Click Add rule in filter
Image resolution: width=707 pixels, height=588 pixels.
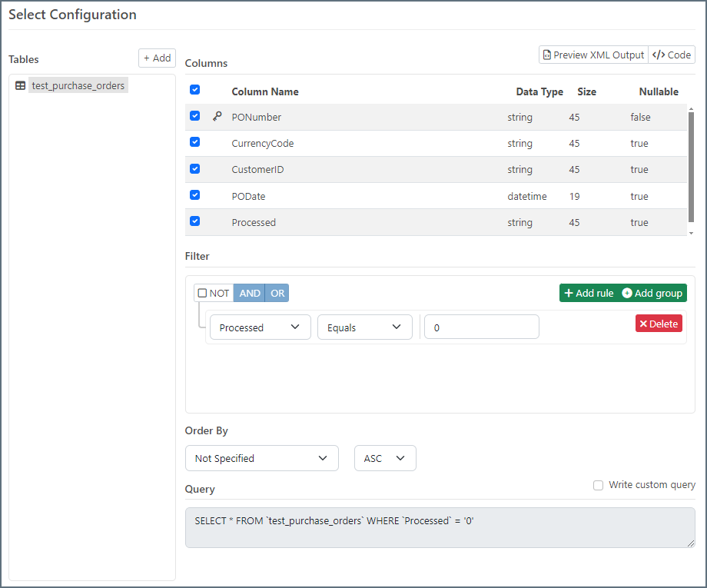(x=589, y=293)
